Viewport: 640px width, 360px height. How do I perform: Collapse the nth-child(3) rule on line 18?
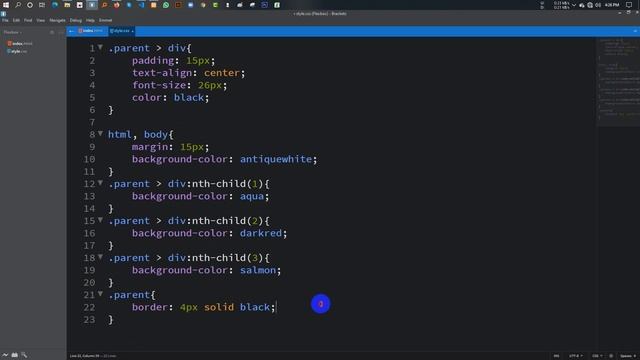100,257
